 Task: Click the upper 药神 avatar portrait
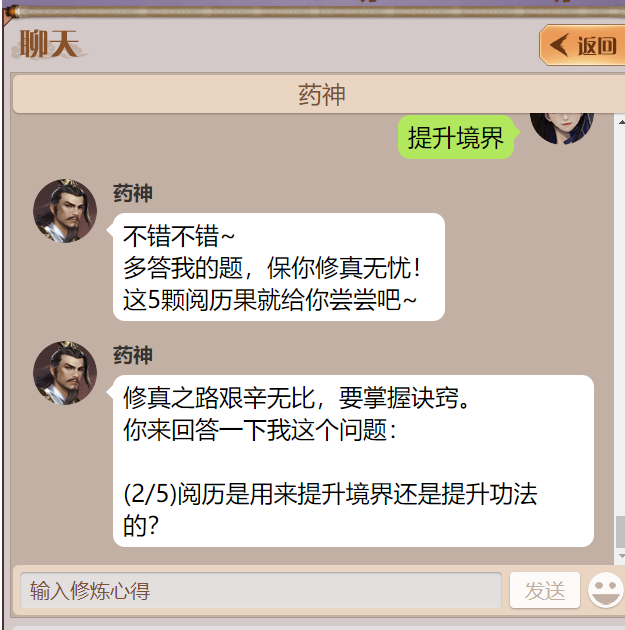(65, 211)
